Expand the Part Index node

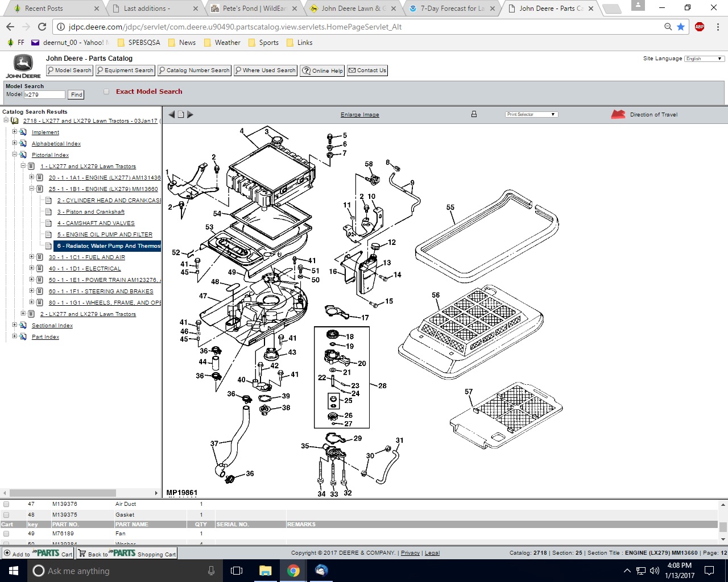pyautogui.click(x=15, y=336)
